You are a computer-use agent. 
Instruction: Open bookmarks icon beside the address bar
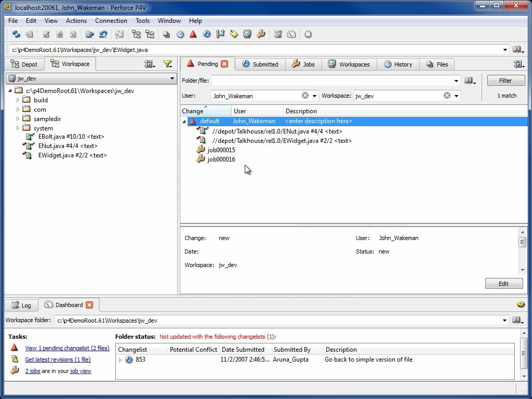518,50
